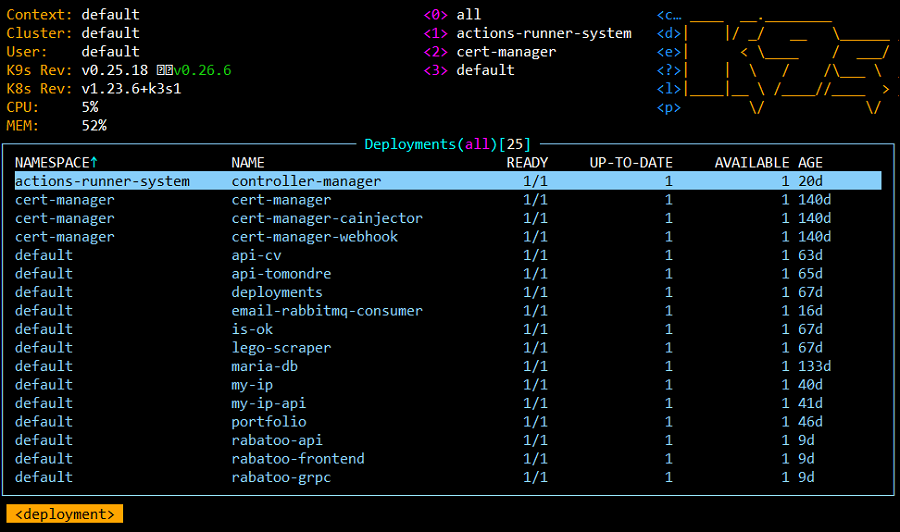Switch to <1> actions-runner-system namespace

click(x=527, y=33)
